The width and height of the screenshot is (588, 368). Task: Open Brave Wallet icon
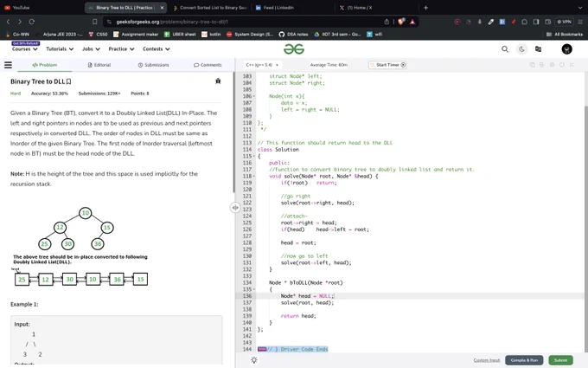pyautogui.click(x=548, y=22)
